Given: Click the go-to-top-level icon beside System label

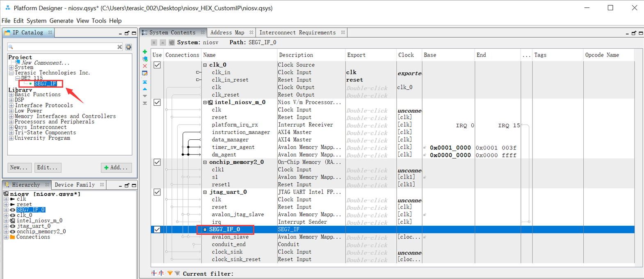Looking at the screenshot, I should [154, 43].
